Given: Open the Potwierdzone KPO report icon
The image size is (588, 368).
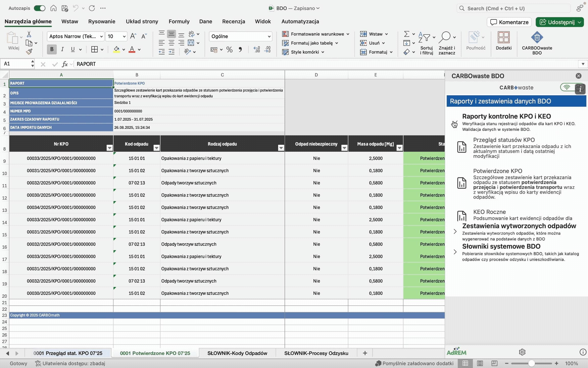Looking at the screenshot, I should [x=461, y=183].
